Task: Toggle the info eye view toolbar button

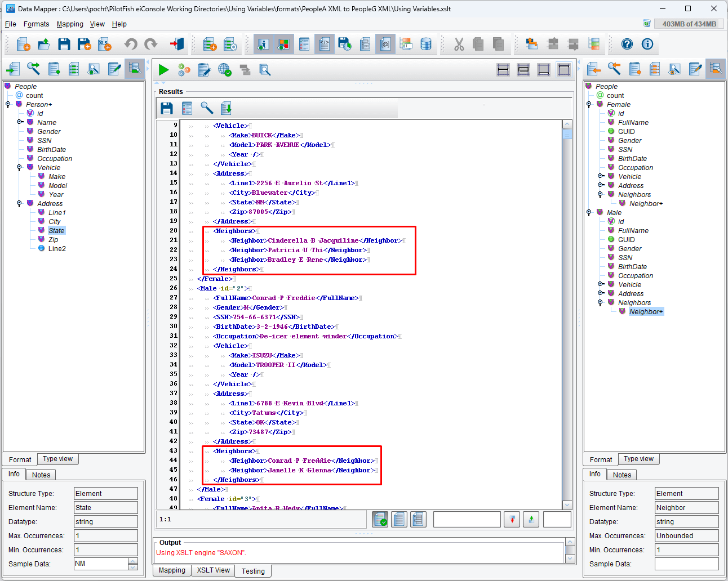Action: click(x=264, y=44)
